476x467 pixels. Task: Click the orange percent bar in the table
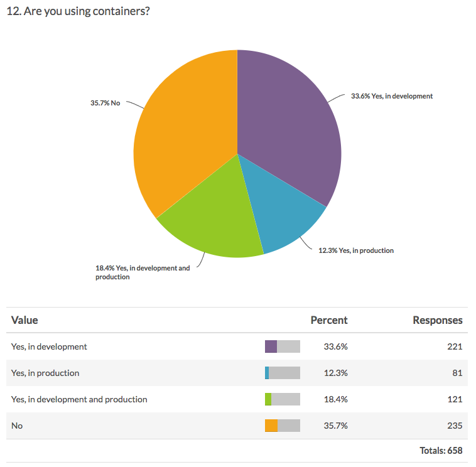(271, 426)
